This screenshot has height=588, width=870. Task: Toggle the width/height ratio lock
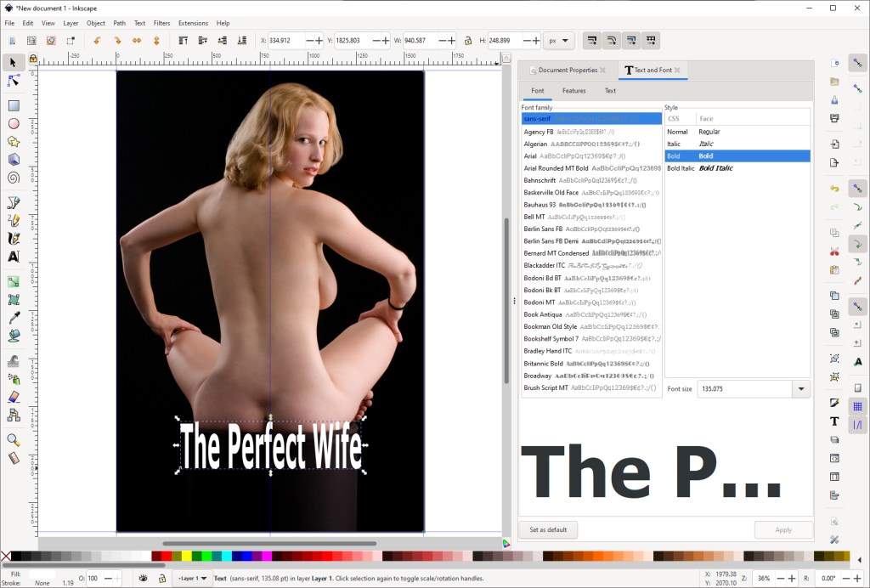point(468,40)
